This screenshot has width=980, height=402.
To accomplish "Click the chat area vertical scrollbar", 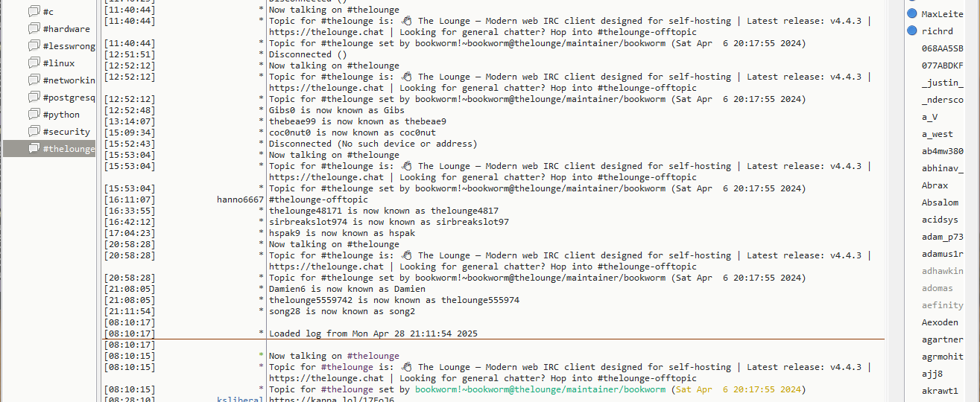I will coord(894,201).
